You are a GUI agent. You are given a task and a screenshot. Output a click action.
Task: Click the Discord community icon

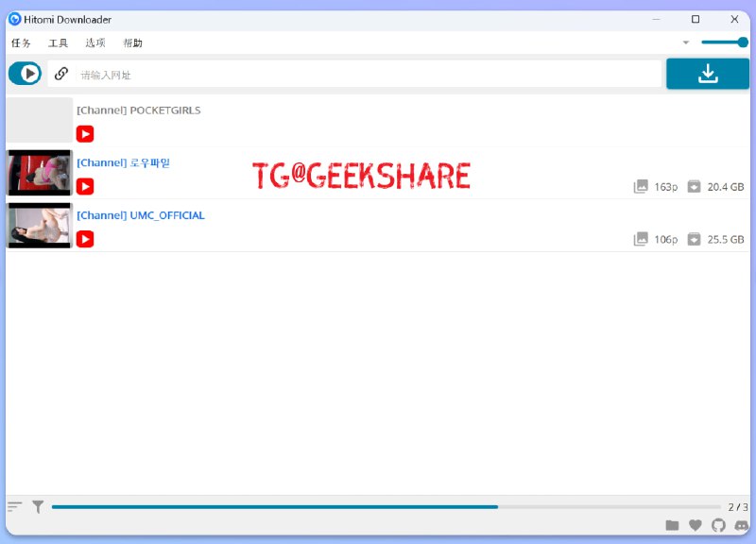click(x=742, y=525)
